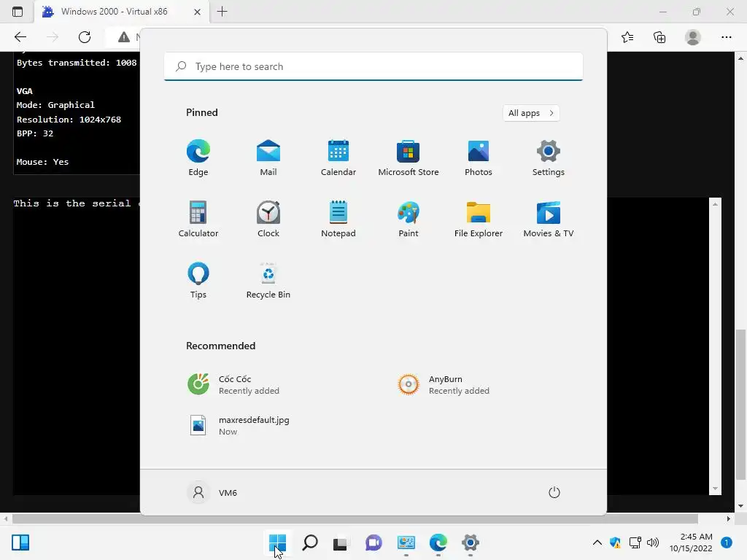Toggle vertical tabs menu button

(18, 12)
